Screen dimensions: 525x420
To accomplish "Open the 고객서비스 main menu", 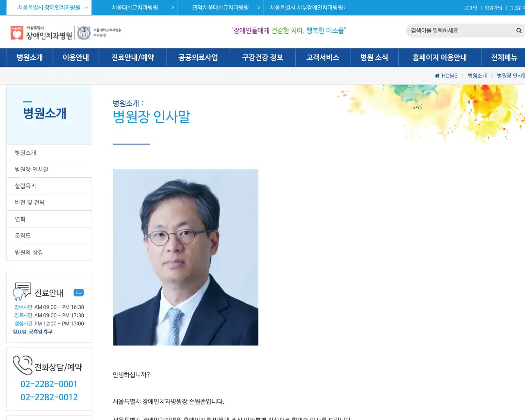I will point(323,57).
